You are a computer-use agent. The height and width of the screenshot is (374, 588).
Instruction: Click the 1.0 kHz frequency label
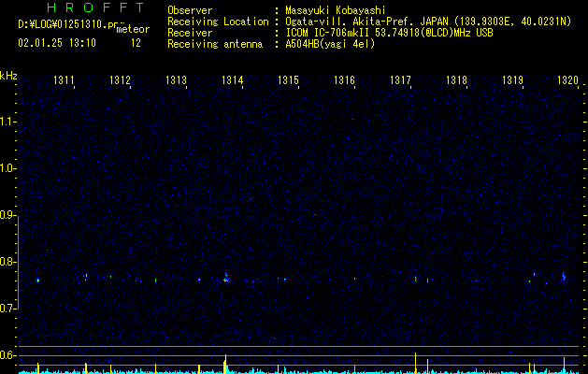[x=7, y=169]
